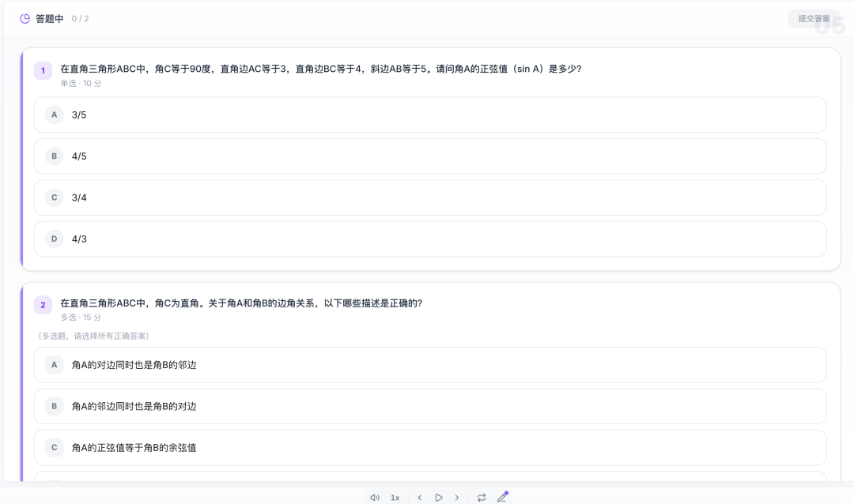Pick option D 4/3 for question 1
This screenshot has height=504, width=854.
point(430,239)
